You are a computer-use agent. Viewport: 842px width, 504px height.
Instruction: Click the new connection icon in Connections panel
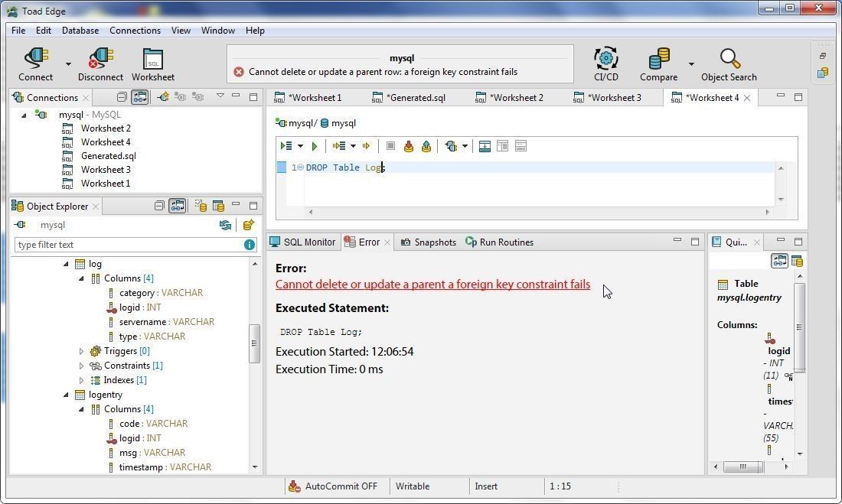(x=163, y=97)
